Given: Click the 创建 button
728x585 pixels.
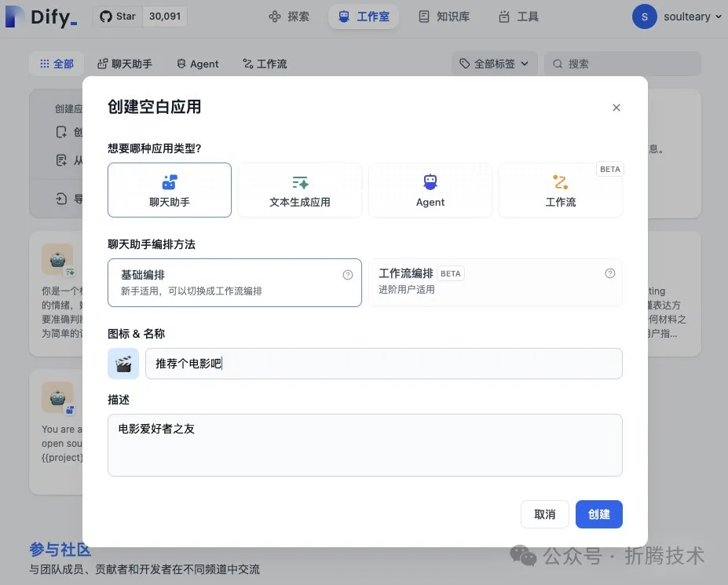Looking at the screenshot, I should (x=599, y=514).
